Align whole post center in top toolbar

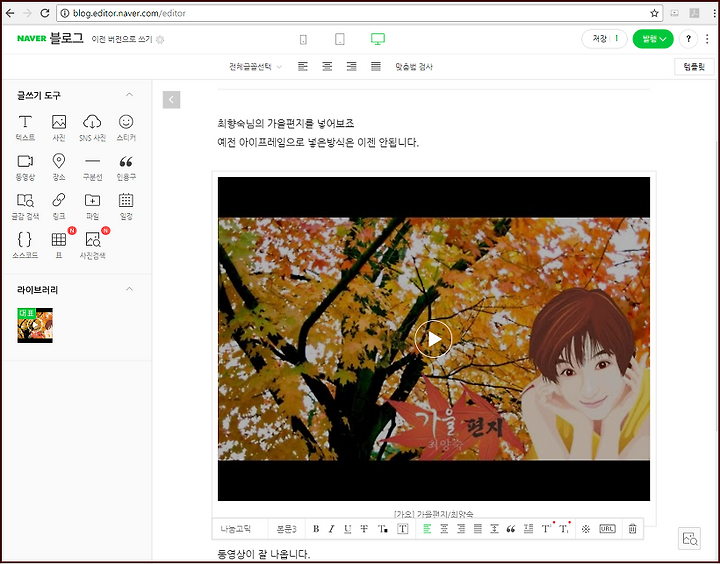[327, 67]
